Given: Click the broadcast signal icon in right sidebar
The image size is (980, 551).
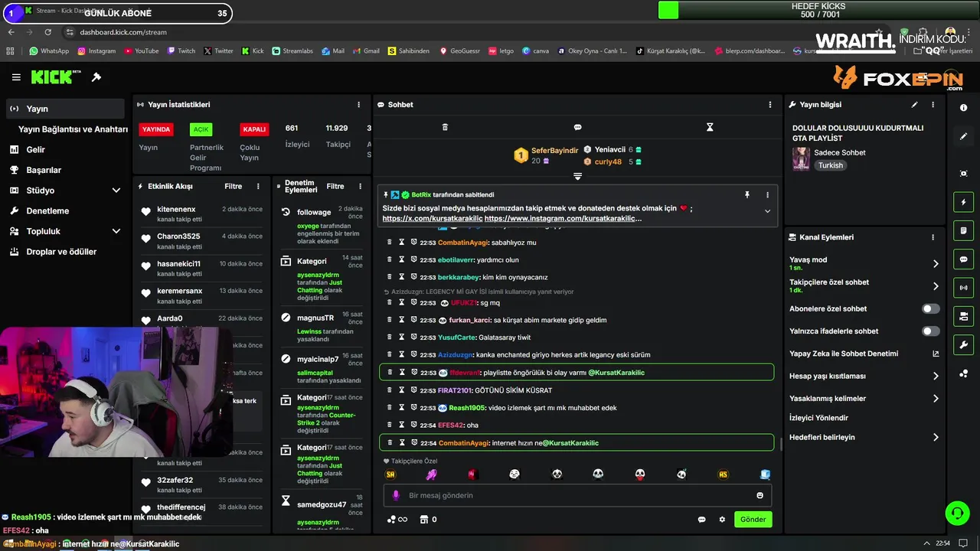Looking at the screenshot, I should pyautogui.click(x=963, y=288).
